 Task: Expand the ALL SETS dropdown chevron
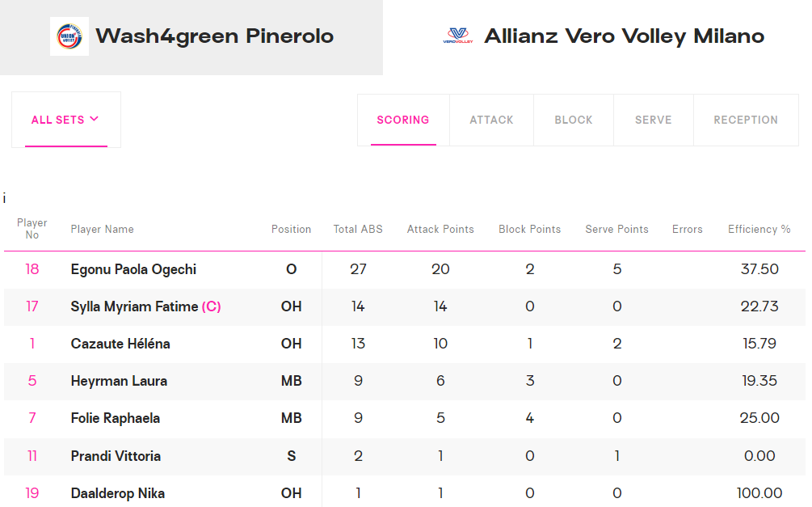(95, 119)
